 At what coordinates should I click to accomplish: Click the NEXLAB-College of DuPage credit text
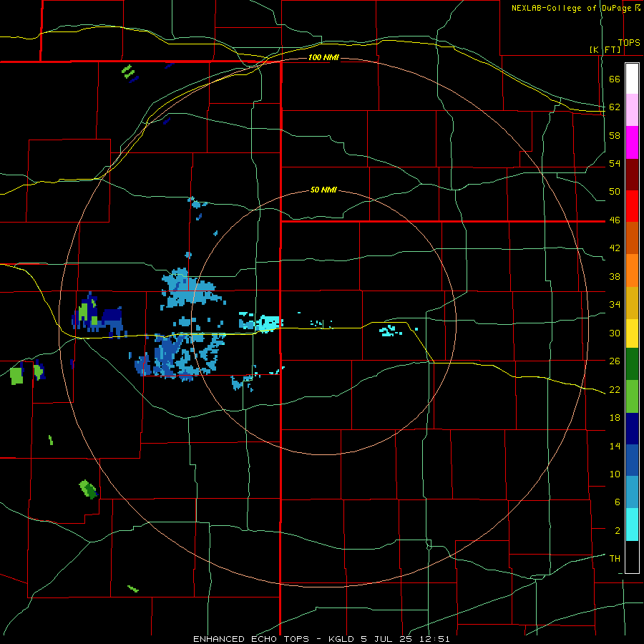tap(572, 8)
